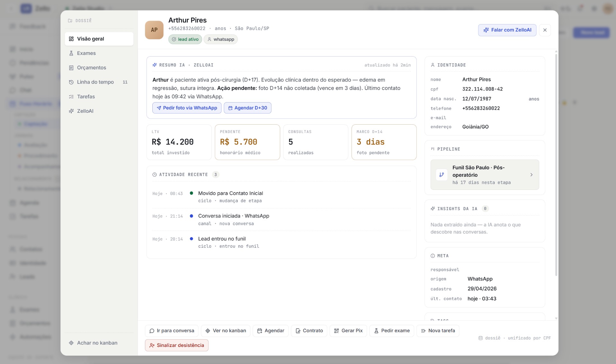
Task: Open the Visão geral section
Action: point(99,39)
